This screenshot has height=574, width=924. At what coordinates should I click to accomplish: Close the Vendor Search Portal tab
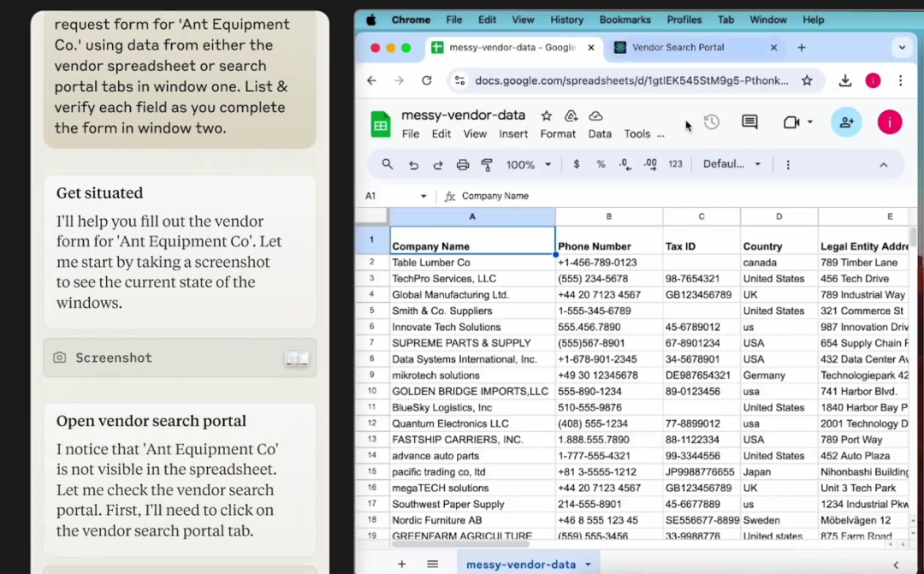tap(773, 48)
